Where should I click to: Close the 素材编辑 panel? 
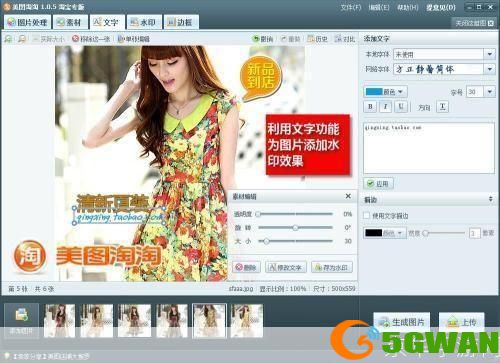(x=348, y=196)
